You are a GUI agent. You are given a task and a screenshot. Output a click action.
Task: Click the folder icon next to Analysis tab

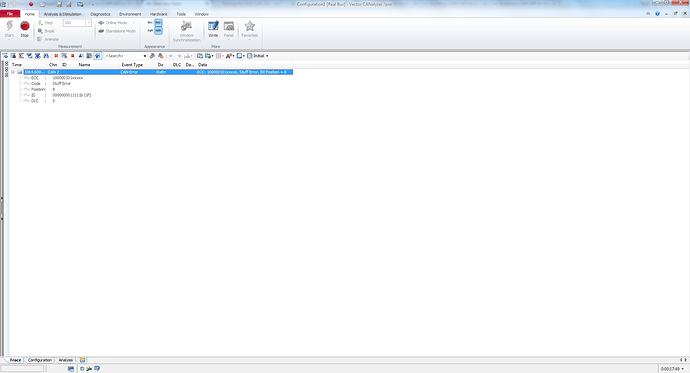pos(82,360)
